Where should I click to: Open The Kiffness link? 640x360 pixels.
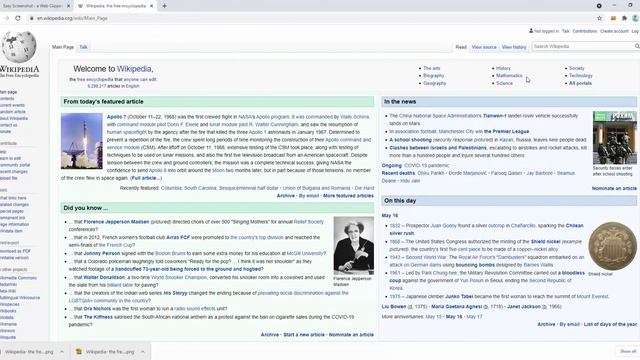tap(98, 317)
